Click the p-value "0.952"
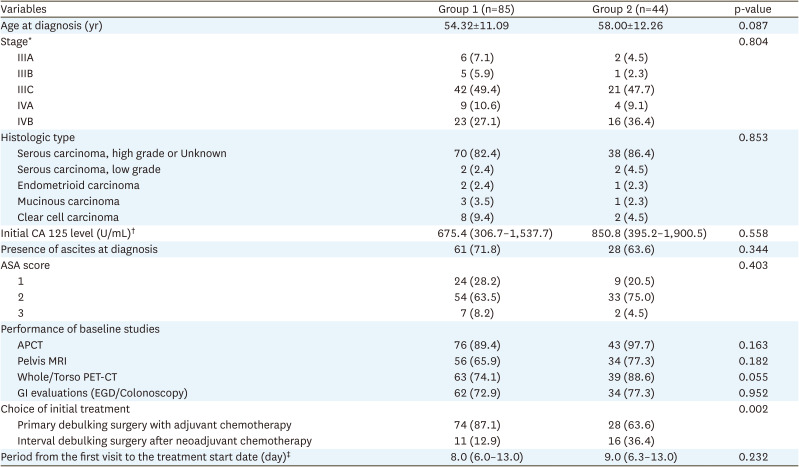Viewport: 799px width, 467px height. (x=753, y=393)
